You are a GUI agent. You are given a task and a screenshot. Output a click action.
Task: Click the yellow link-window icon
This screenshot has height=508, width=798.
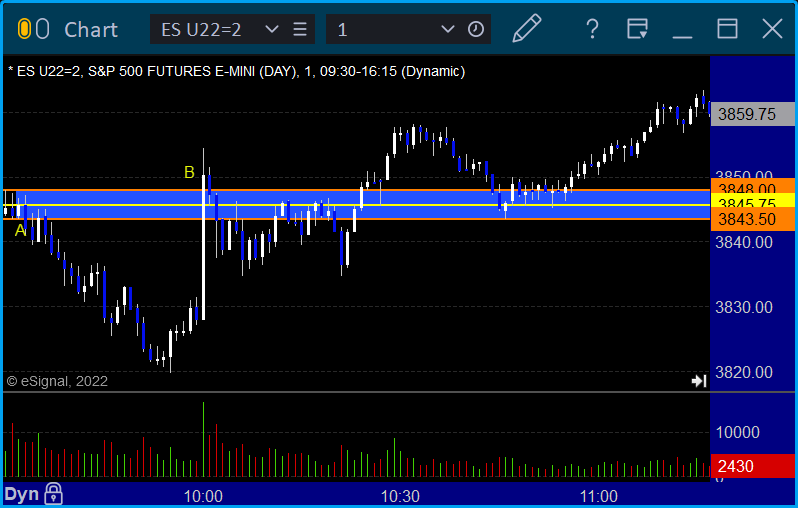click(x=24, y=29)
